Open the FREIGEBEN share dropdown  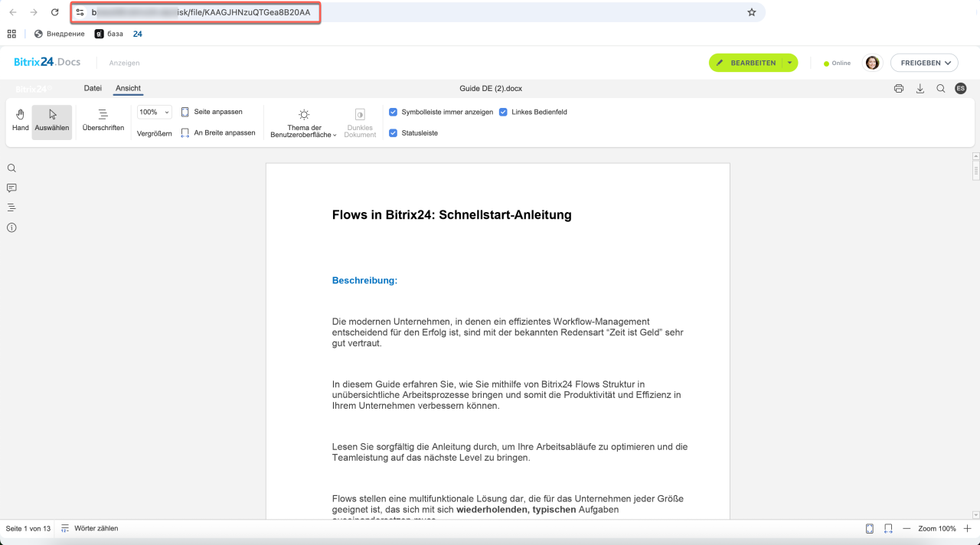(924, 63)
